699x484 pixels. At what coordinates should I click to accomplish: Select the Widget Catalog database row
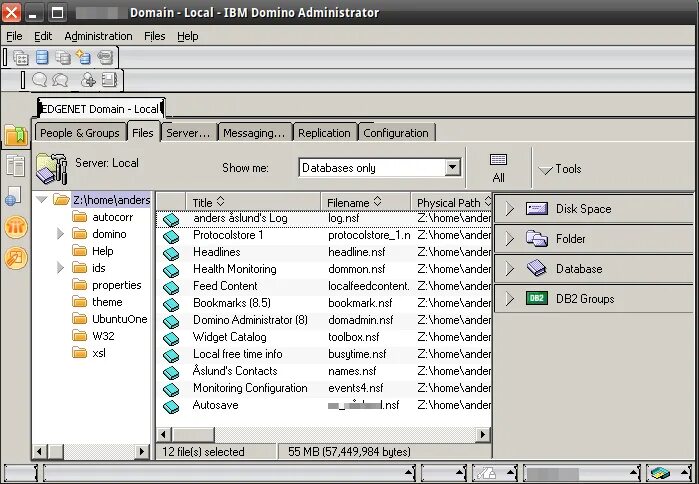324,336
